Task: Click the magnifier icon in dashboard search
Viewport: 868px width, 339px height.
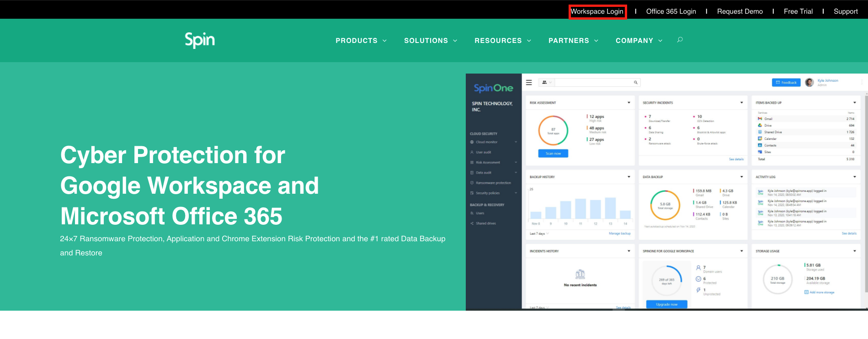Action: [635, 83]
